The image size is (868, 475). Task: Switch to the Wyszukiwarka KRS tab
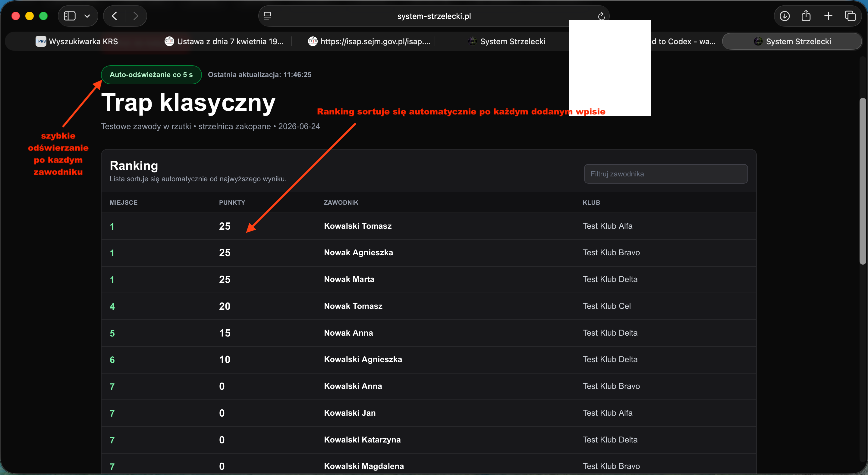point(77,42)
